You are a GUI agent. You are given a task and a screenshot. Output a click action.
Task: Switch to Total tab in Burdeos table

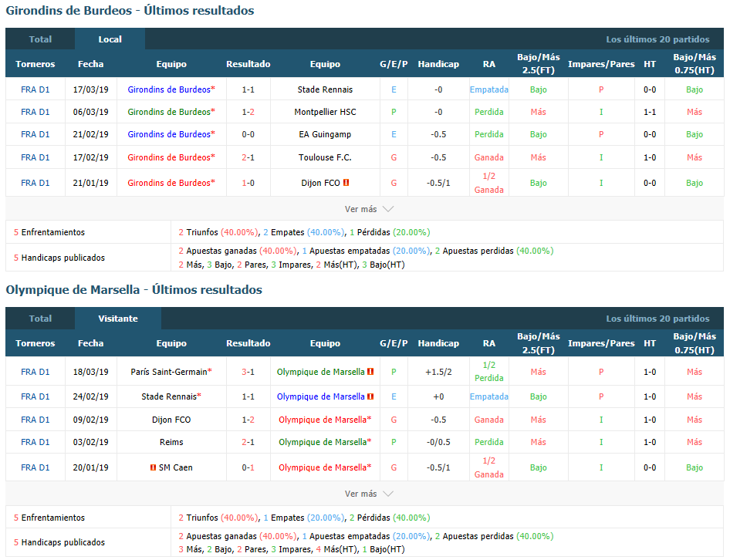point(40,39)
